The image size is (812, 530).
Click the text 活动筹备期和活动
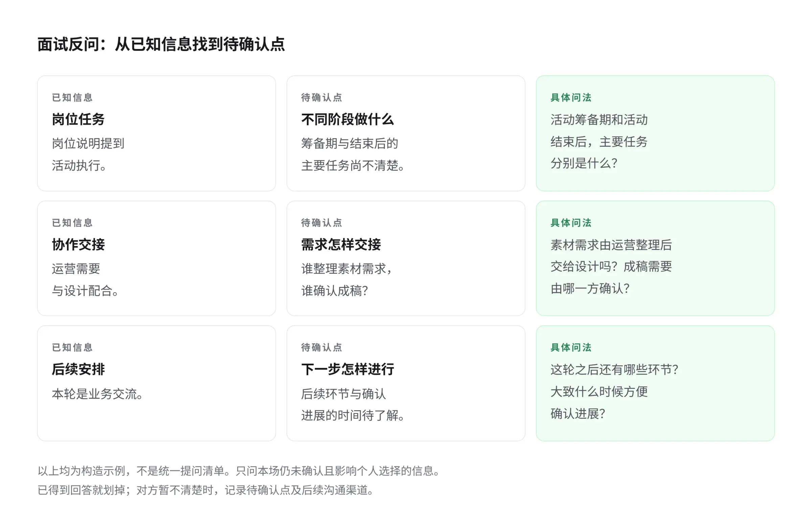tap(599, 120)
